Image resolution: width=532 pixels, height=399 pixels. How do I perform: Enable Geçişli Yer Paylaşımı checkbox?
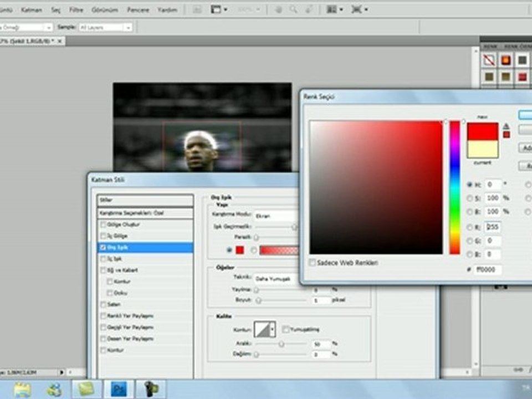point(103,328)
